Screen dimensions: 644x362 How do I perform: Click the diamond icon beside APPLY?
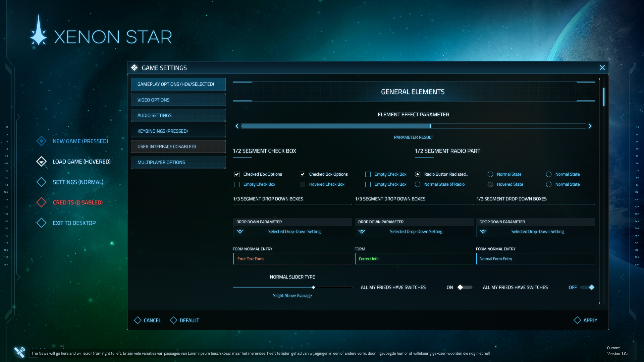pos(577,320)
